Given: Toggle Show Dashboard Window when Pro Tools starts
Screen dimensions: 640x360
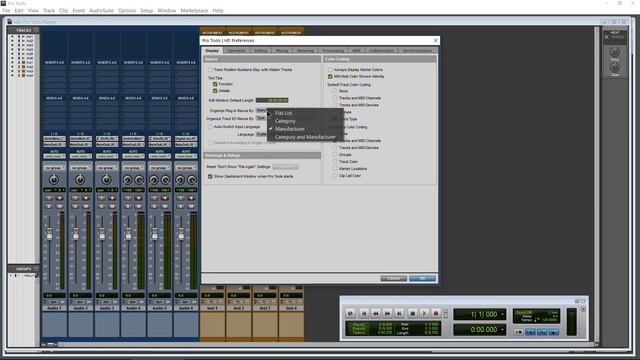Looking at the screenshot, I should pos(211,176).
